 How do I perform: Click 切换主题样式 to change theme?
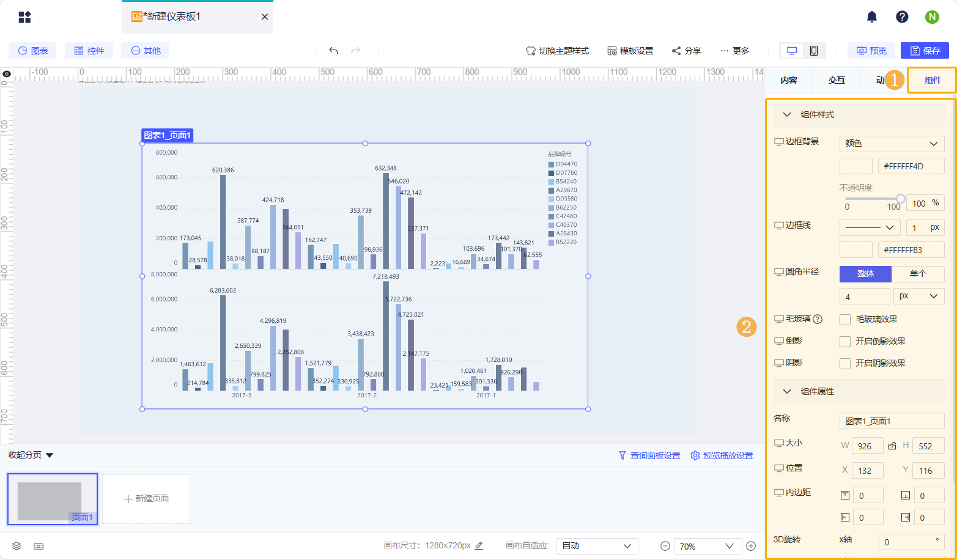pyautogui.click(x=557, y=51)
